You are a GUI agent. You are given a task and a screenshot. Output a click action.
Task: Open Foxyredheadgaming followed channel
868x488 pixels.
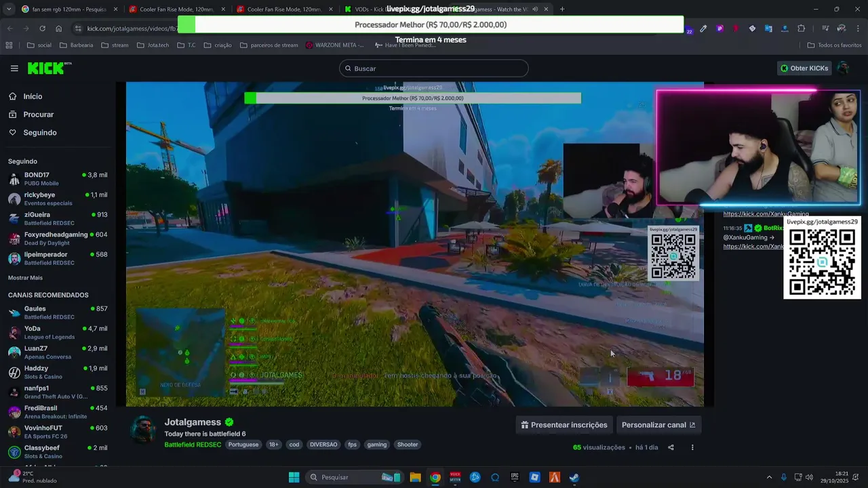pos(58,239)
